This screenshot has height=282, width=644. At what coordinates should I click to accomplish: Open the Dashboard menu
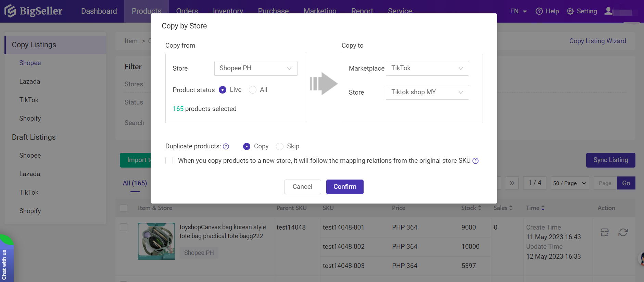click(99, 11)
